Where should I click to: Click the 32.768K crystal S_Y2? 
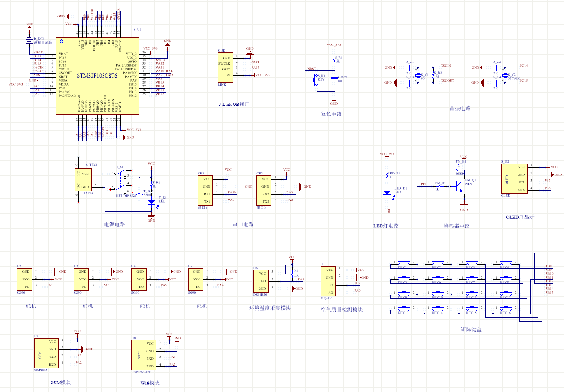click(505, 75)
